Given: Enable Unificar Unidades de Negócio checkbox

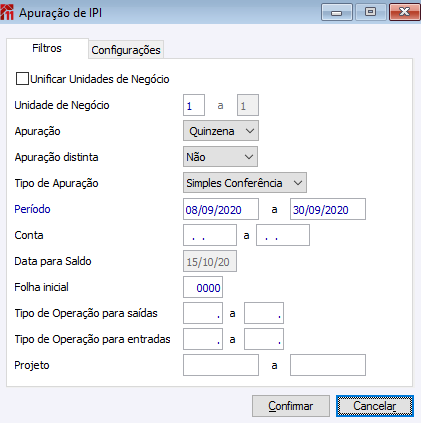Looking at the screenshot, I should point(22,79).
